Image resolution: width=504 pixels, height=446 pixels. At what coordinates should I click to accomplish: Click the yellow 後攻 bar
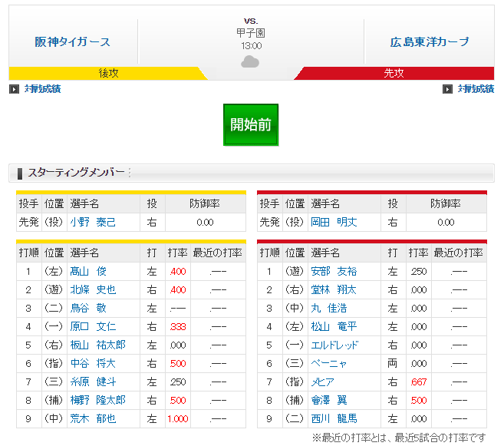pos(108,73)
